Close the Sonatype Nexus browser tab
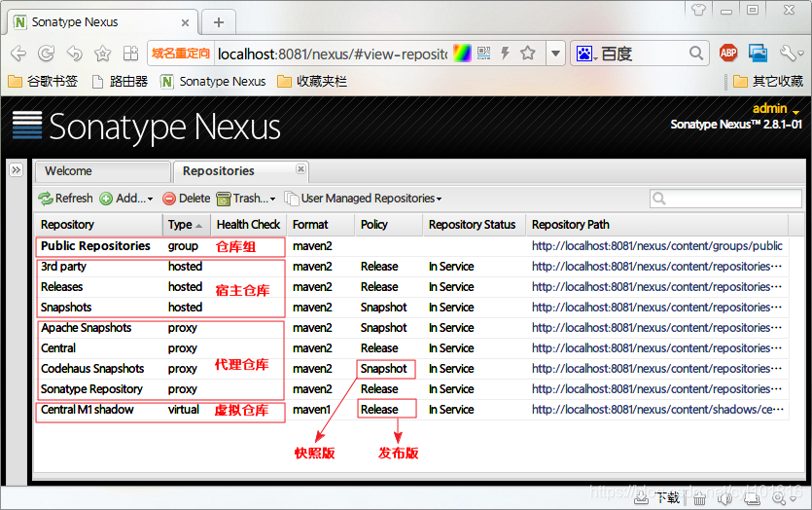This screenshot has height=510, width=812. click(185, 22)
